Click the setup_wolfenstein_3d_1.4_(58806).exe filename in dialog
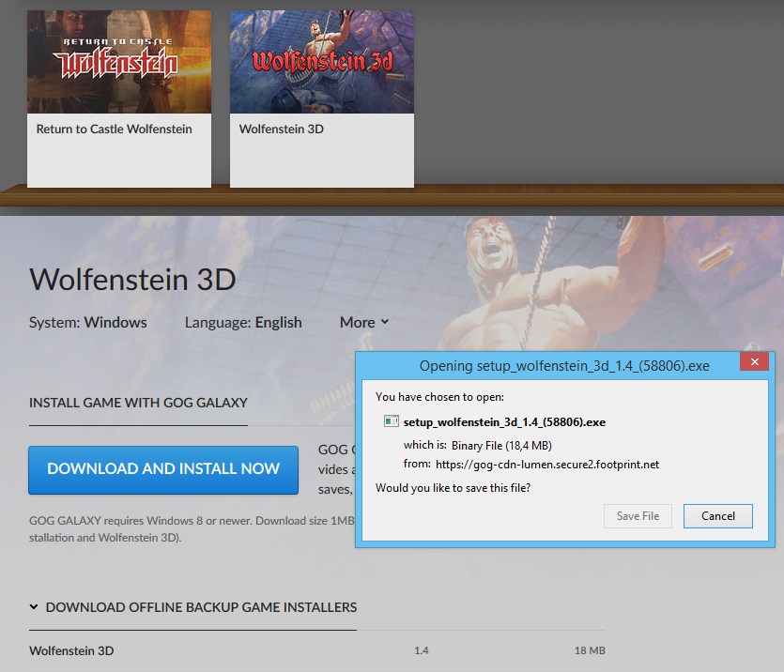The image size is (784, 672). (x=504, y=422)
